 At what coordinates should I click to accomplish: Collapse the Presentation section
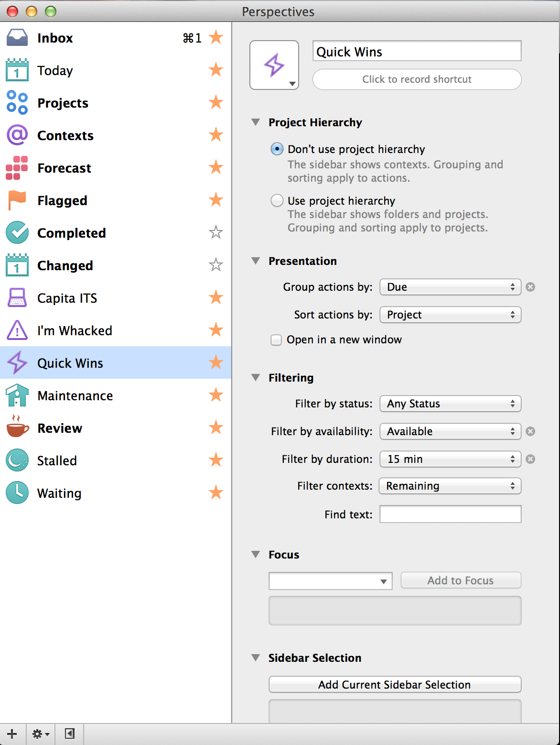(x=256, y=261)
